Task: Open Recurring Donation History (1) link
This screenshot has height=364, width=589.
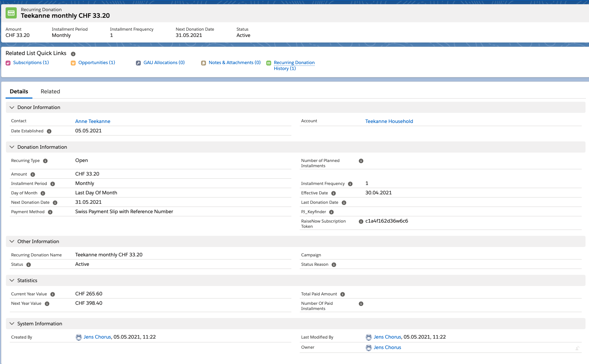Action: (294, 65)
